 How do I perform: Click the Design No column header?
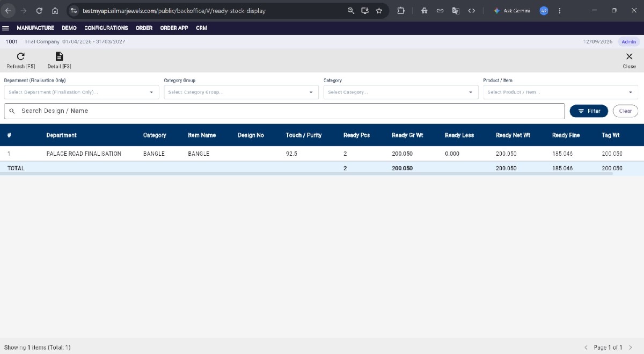(251, 135)
